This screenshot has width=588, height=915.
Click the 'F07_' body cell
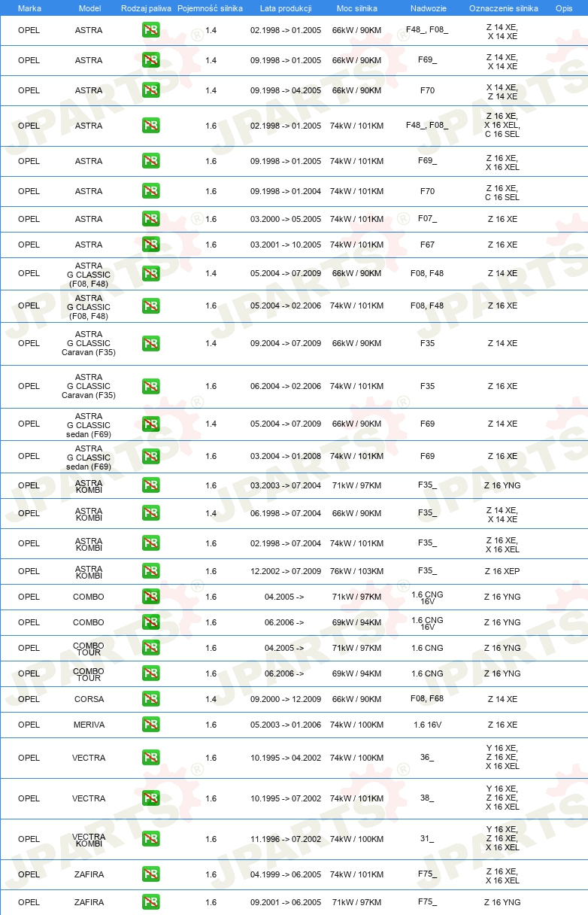(427, 219)
